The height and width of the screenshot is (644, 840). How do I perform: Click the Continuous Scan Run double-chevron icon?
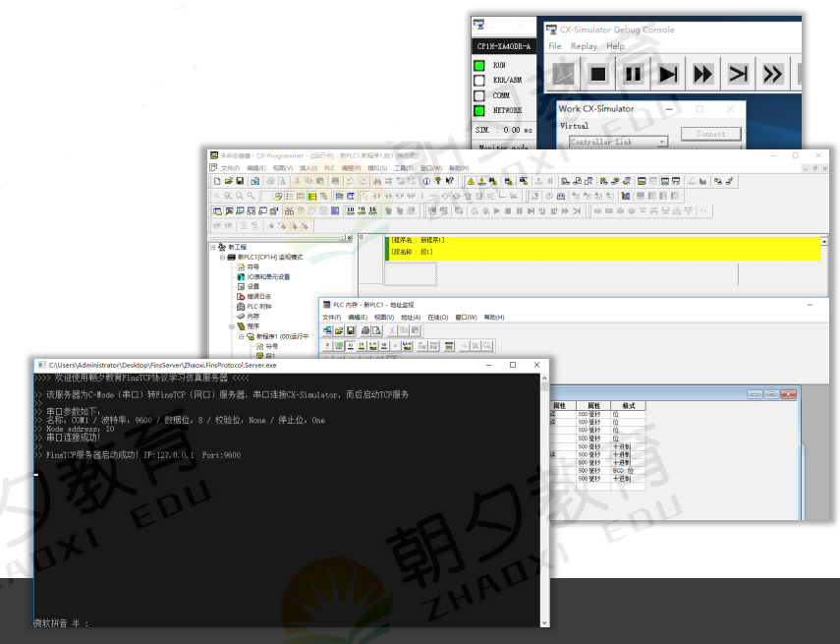[x=772, y=74]
